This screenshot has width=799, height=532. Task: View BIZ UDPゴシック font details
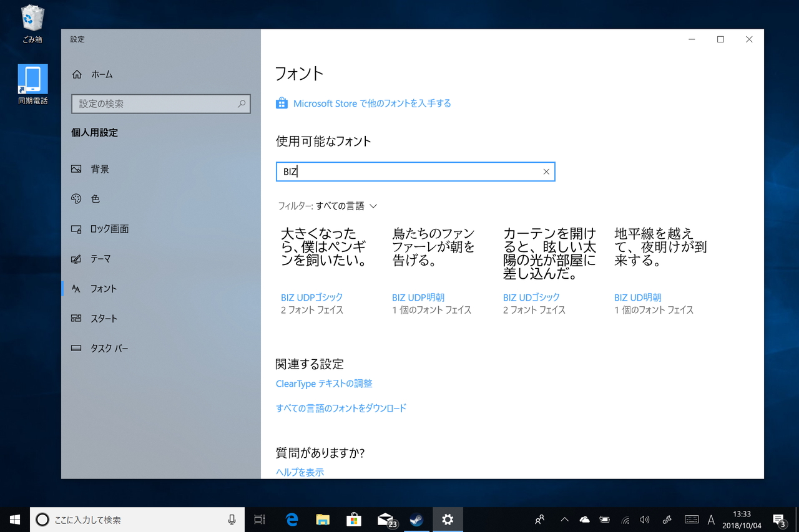pyautogui.click(x=311, y=297)
